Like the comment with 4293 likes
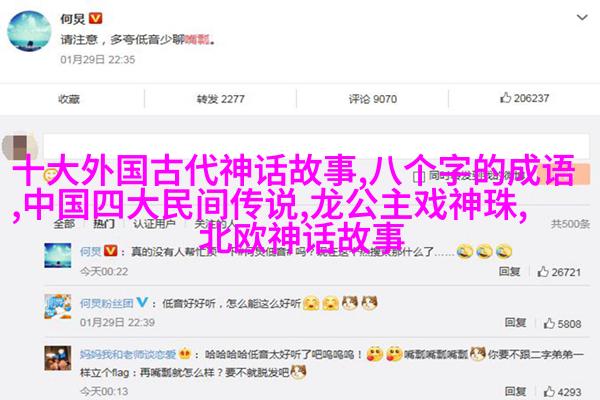The height and width of the screenshot is (400, 600). tap(549, 392)
